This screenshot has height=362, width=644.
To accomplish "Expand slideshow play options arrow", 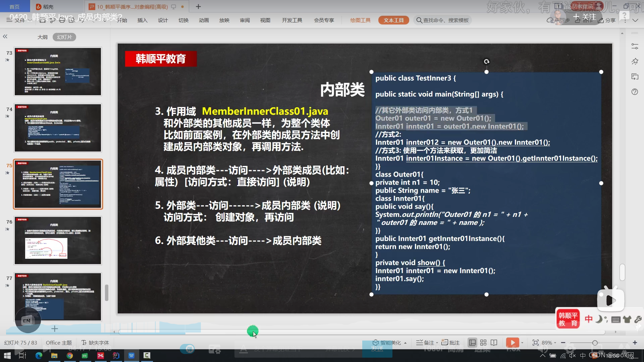I will pos(522,343).
